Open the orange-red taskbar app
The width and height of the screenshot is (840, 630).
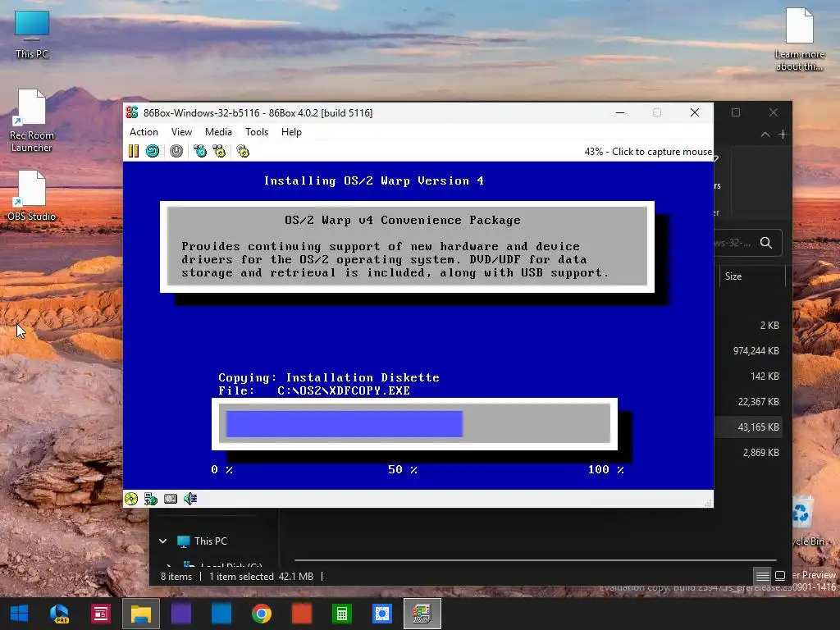click(302, 614)
